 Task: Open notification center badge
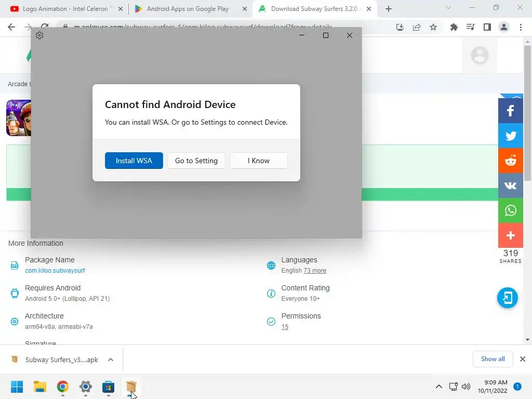tap(517, 387)
